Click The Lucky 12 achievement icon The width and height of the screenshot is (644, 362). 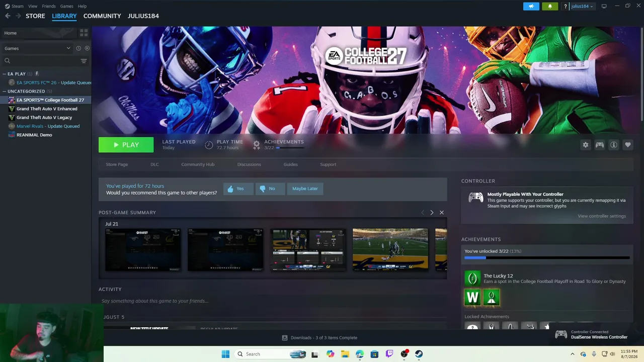coord(472,278)
